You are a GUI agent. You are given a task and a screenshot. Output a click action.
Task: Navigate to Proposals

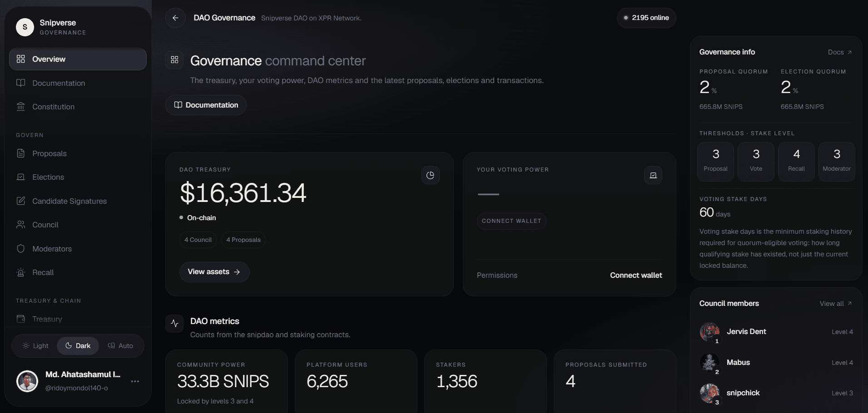coord(78,153)
